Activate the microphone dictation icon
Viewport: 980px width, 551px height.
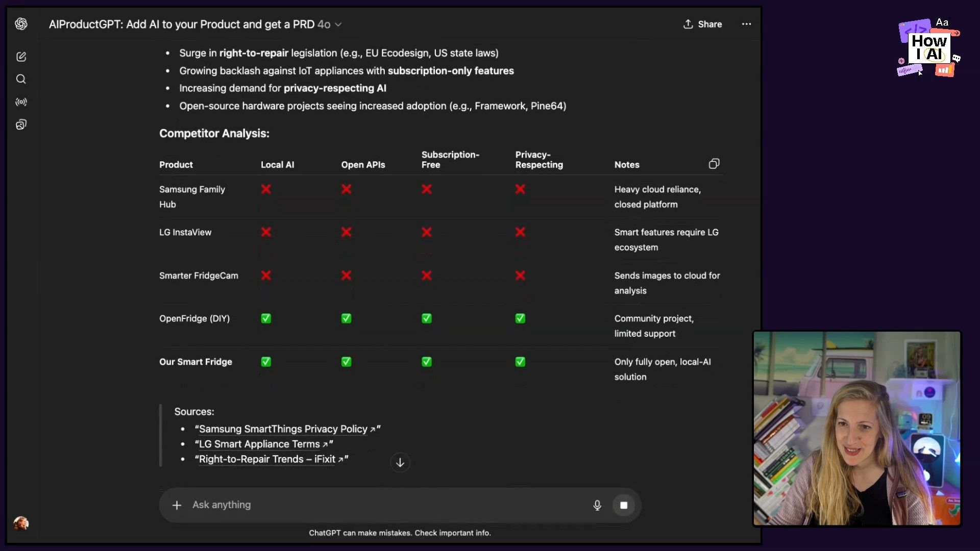(x=597, y=505)
